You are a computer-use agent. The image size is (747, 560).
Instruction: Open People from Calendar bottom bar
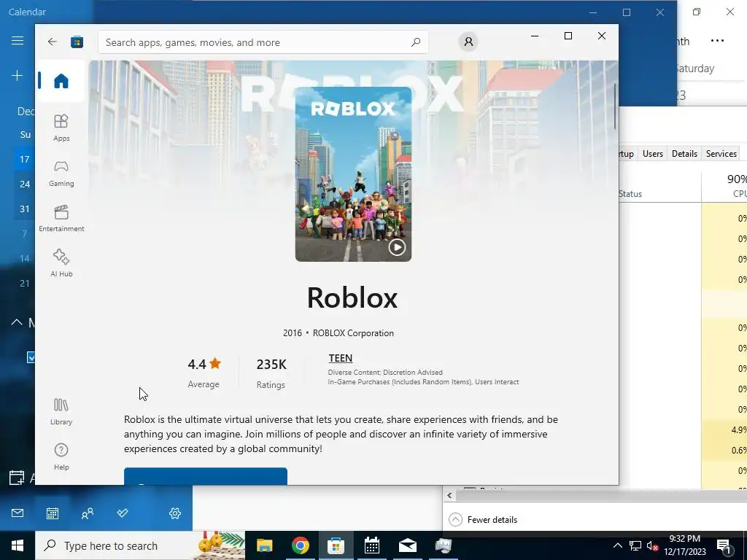88,513
